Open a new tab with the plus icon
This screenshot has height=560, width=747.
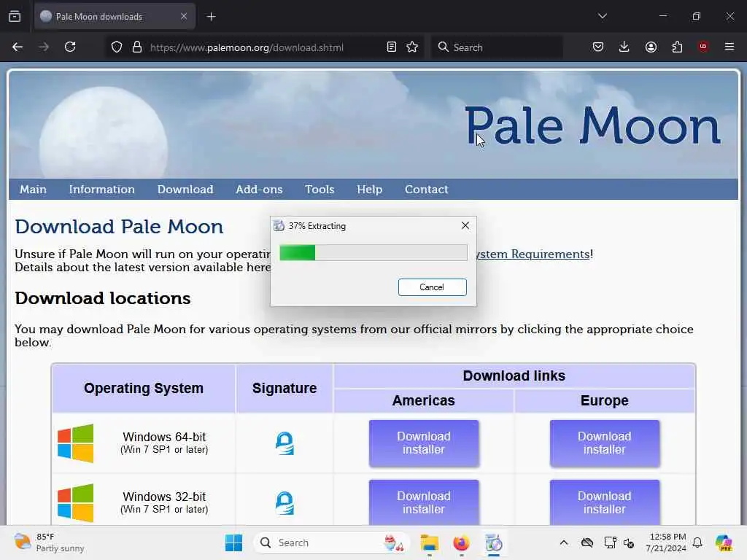pyautogui.click(x=211, y=17)
